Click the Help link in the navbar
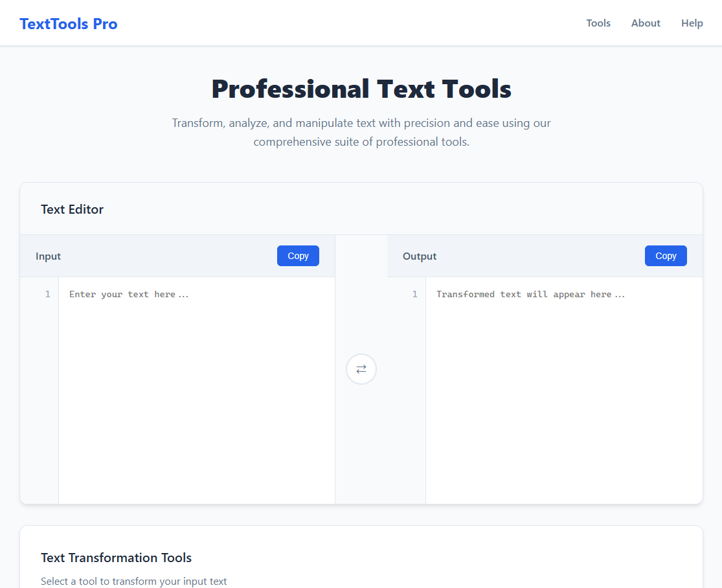The height and width of the screenshot is (588, 722). (692, 23)
